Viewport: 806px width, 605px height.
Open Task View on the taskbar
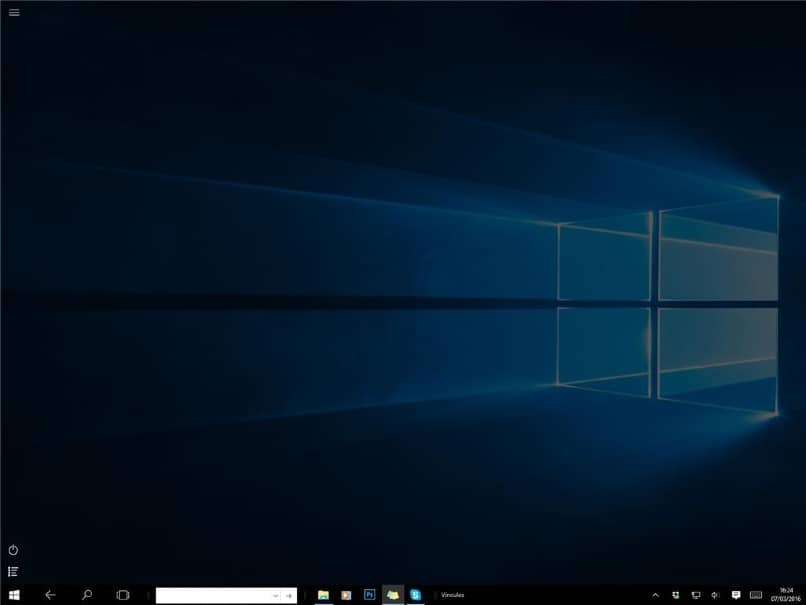click(123, 595)
